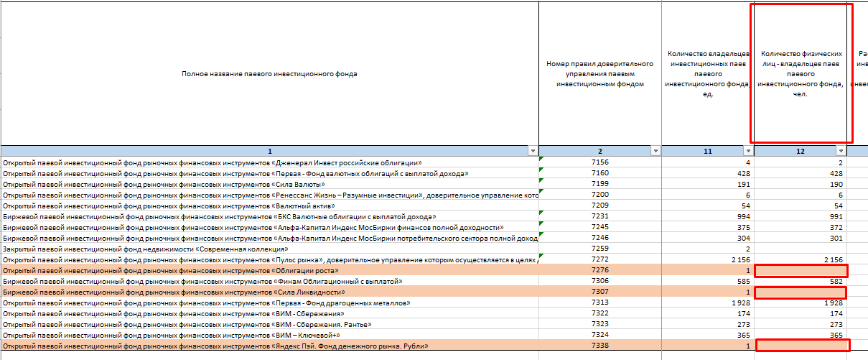Screen dimensions: 868x360
Task: Expand the filter arrow on column 11
Action: [x=747, y=151]
